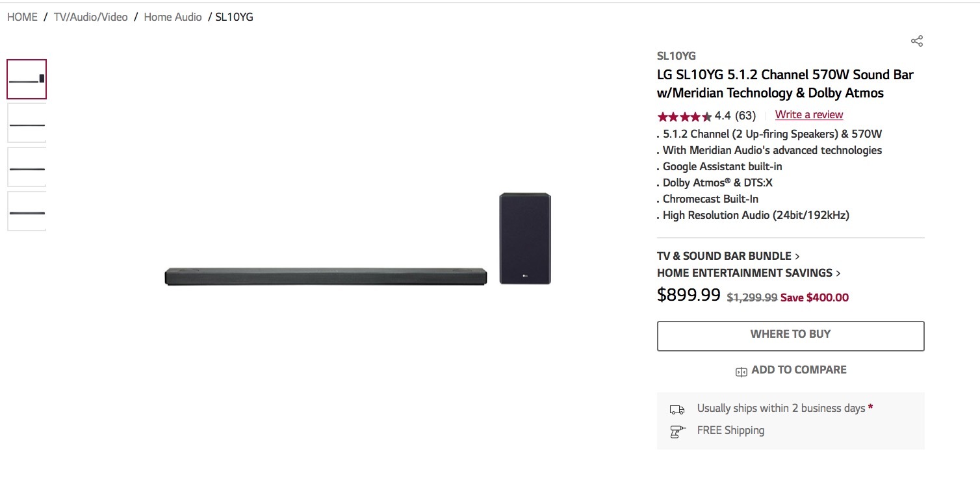Click the shipping note red asterisk

870,408
